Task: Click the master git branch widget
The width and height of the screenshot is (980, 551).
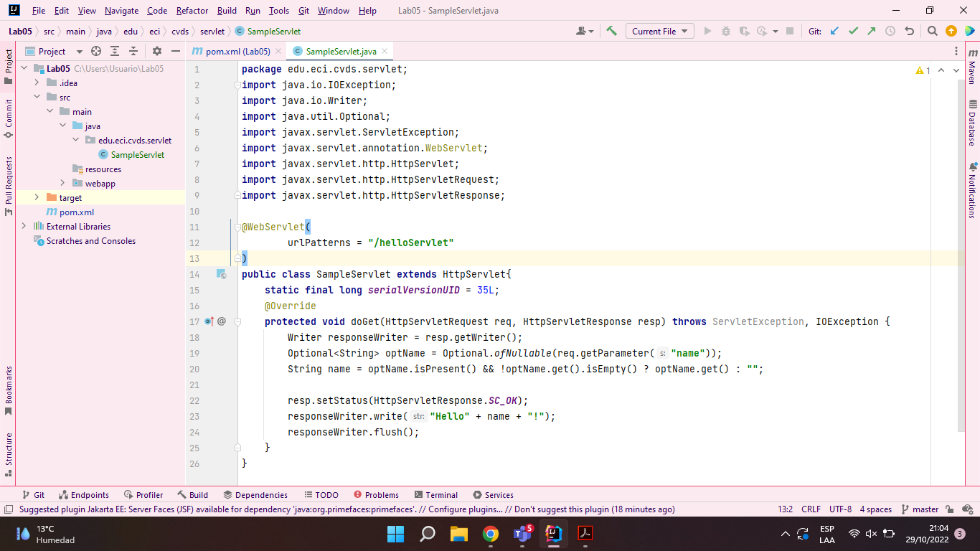Action: (919, 509)
